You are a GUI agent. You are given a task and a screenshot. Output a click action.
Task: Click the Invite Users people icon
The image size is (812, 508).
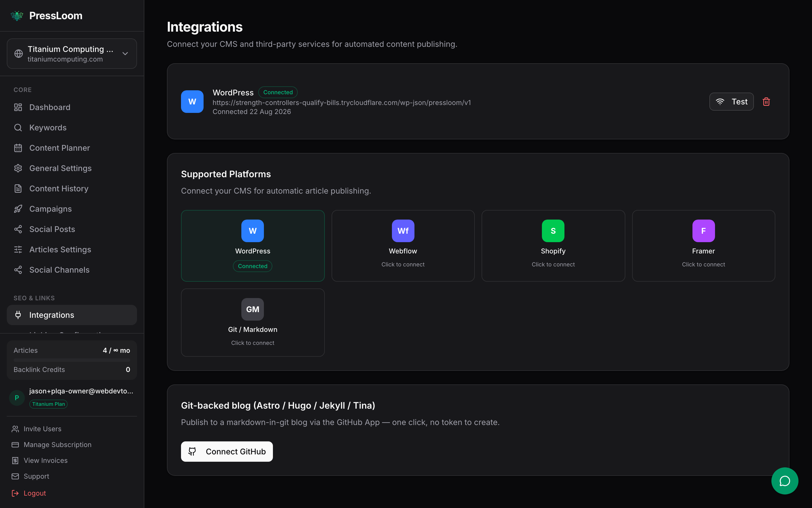pos(15,429)
